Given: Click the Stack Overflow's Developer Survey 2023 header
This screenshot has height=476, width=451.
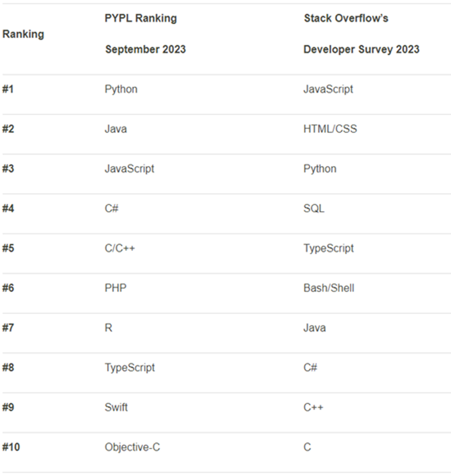Looking at the screenshot, I should pos(361,34).
